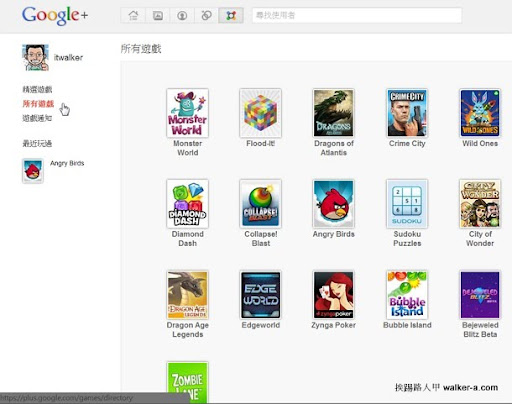Click Angry Birds title under grid icon
The image size is (512, 404).
334,234
